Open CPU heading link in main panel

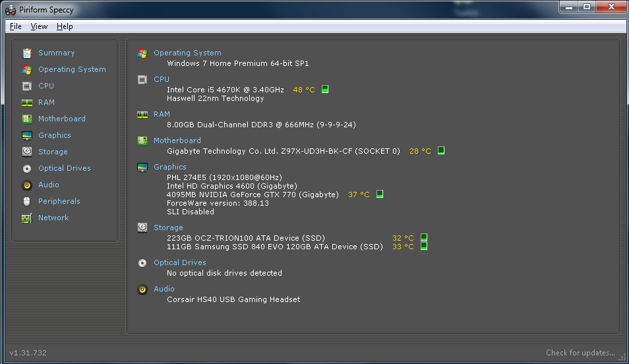162,80
